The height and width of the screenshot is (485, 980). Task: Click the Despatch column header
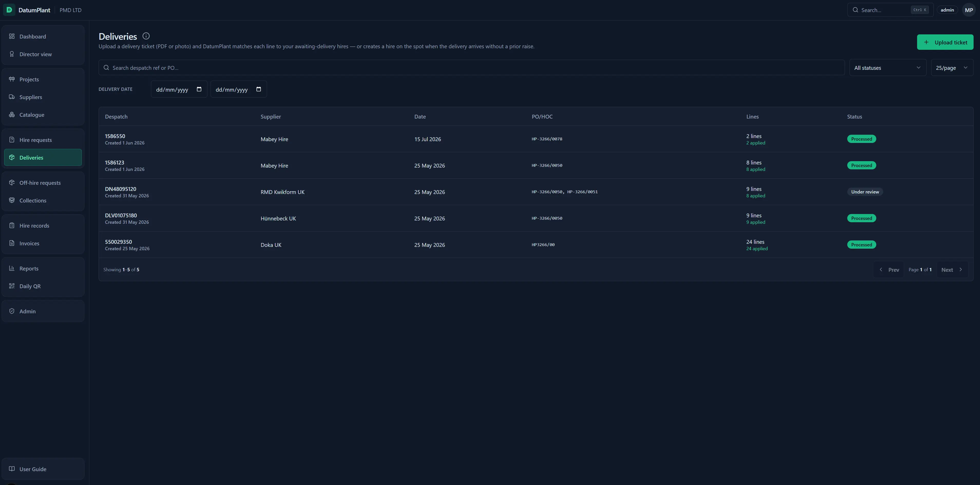point(116,117)
